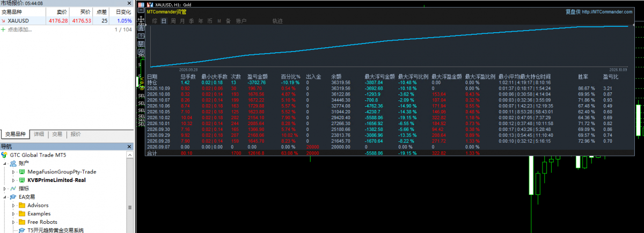Screen dimensions: 644x233
Task: Select the 综 summary view in MTCommander
Action: click(x=155, y=21)
